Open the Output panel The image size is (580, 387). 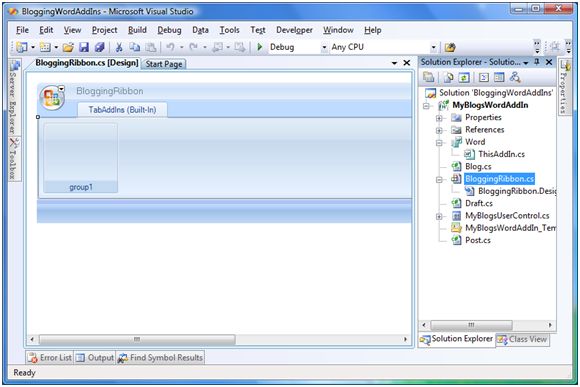click(95, 358)
